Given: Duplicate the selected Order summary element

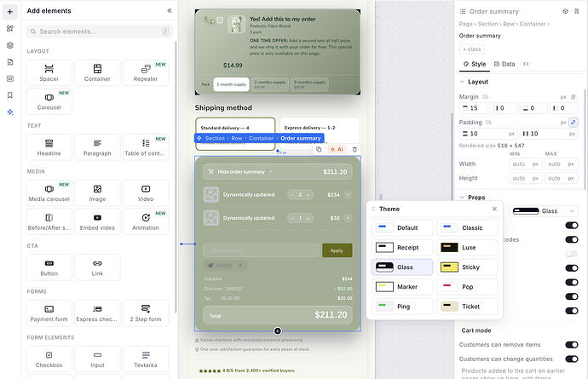Looking at the screenshot, I should coord(319,149).
